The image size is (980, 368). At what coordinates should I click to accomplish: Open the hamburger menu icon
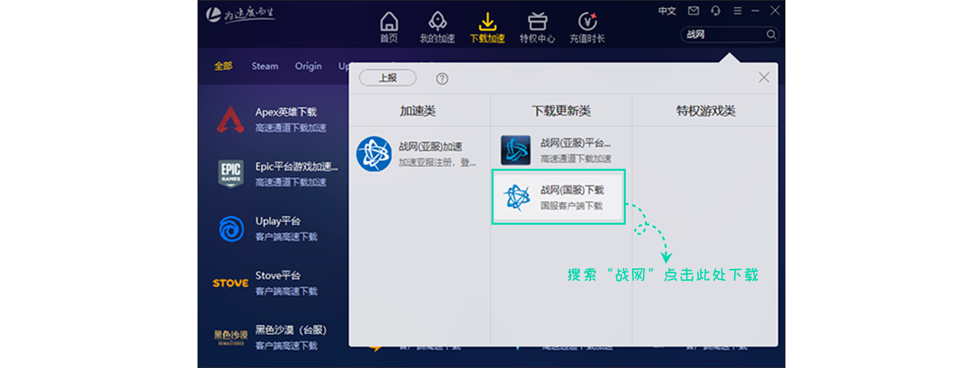click(737, 11)
